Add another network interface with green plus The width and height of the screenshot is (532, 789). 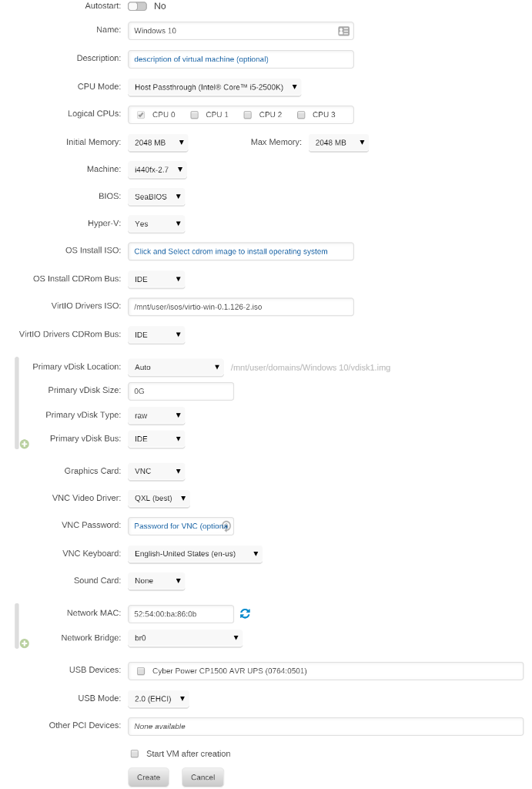(25, 643)
